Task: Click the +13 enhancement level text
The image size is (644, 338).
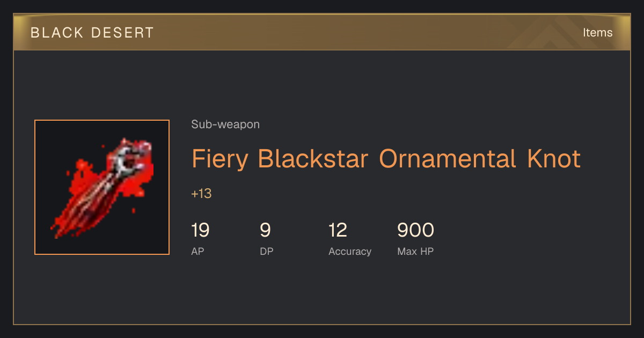Action: [x=201, y=194]
